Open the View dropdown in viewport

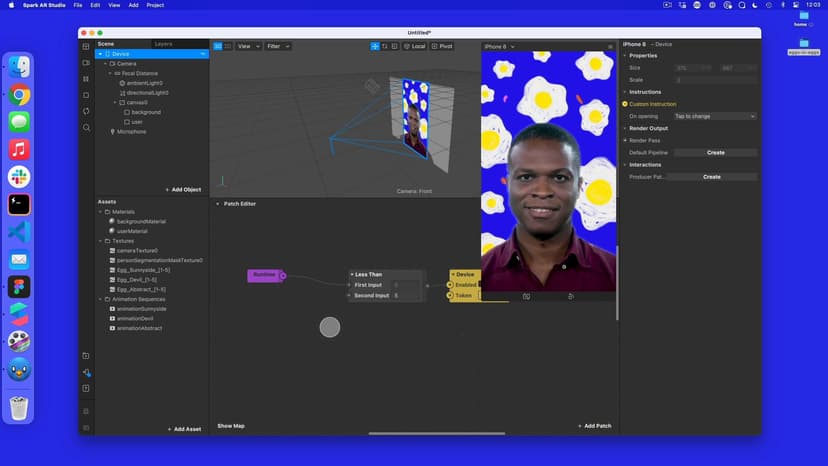248,46
